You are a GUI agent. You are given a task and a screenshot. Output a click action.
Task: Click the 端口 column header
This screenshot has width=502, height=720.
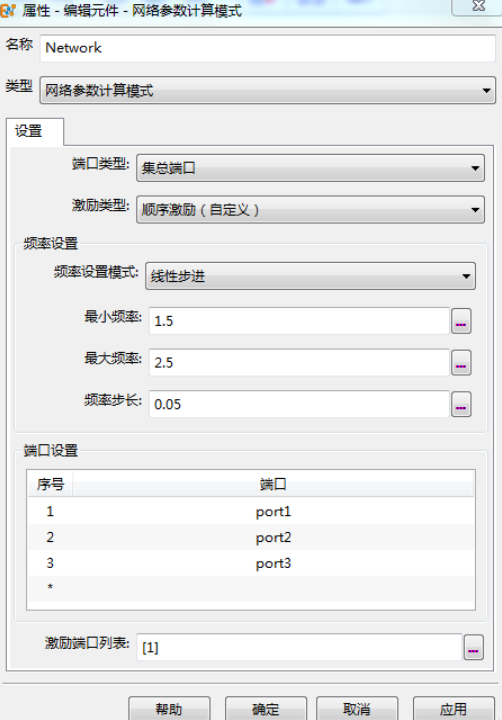(x=273, y=484)
